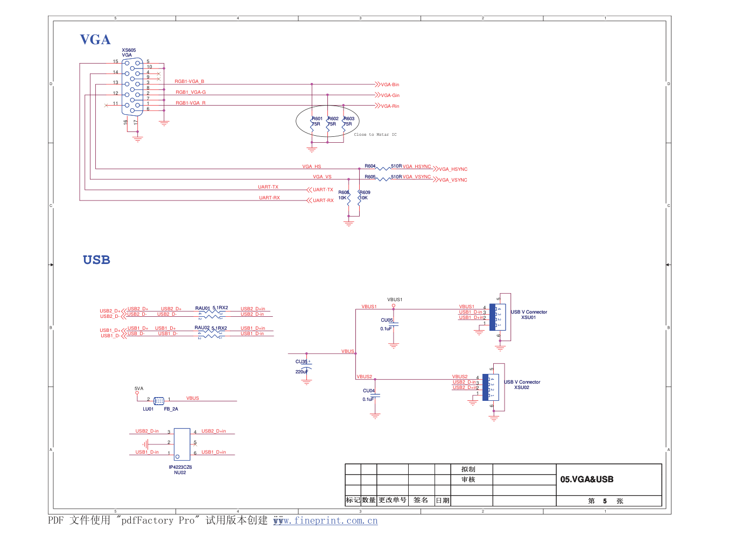Select the RGB1_VGA-G net label
The height and width of the screenshot is (535, 756).
pos(191,92)
